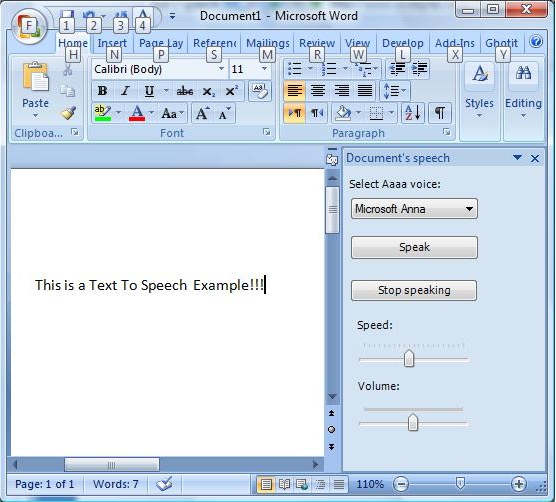Click the Volume slider handle

[413, 422]
